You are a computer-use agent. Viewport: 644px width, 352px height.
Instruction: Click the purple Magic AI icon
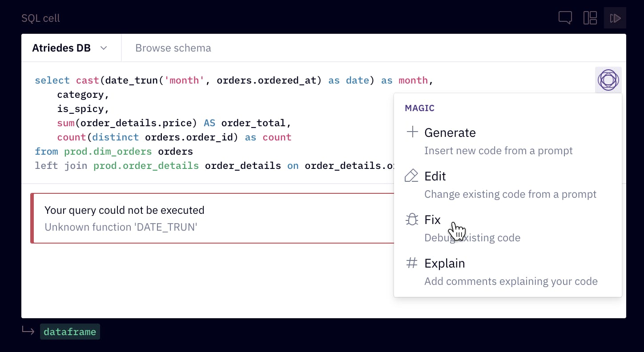coord(608,80)
